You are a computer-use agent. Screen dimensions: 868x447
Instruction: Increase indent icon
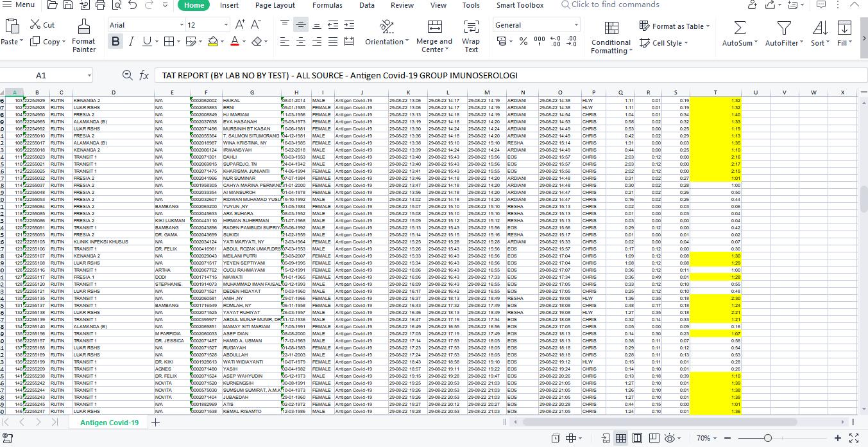point(348,25)
